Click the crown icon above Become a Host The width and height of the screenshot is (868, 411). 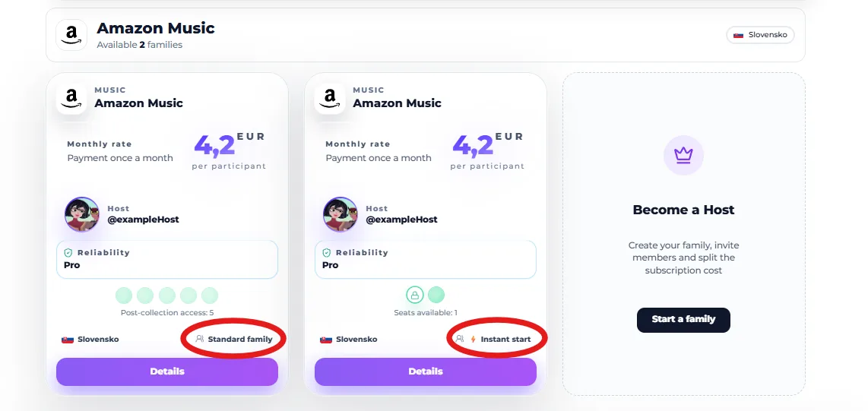coord(683,155)
